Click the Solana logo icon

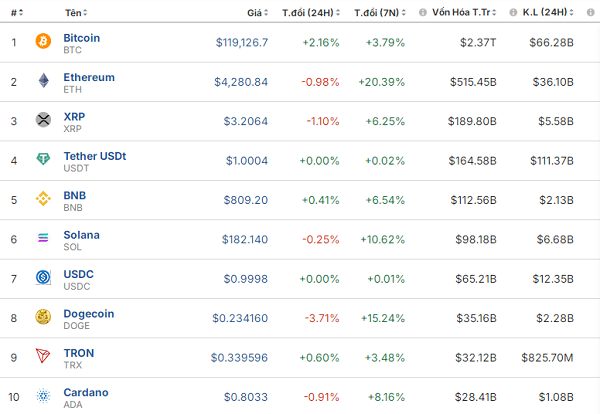[x=43, y=238]
